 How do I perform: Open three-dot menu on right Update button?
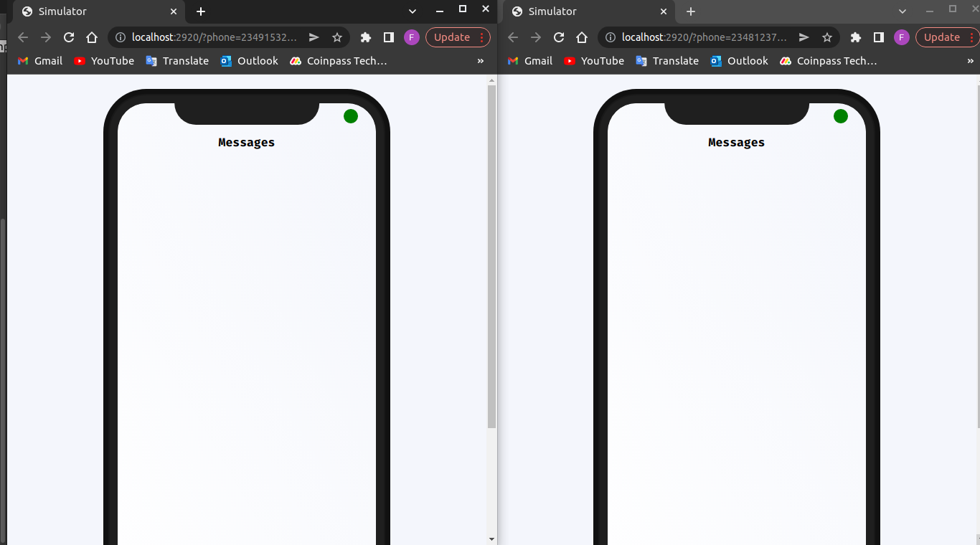click(971, 37)
